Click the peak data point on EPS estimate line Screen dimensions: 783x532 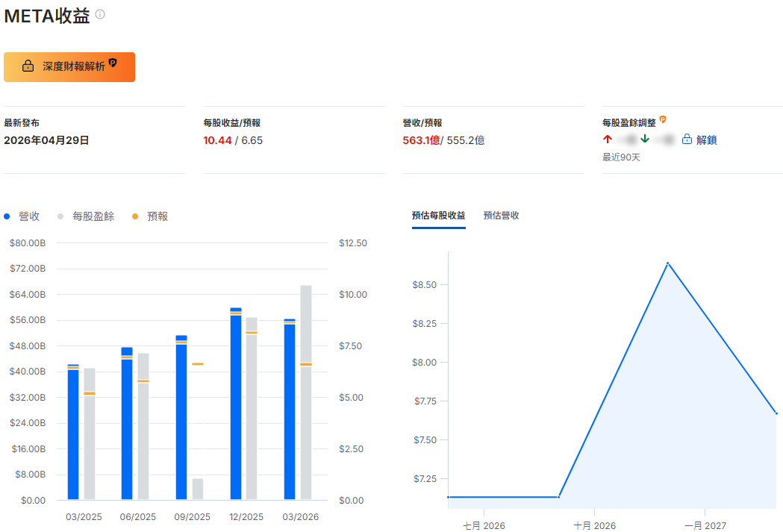coord(667,263)
